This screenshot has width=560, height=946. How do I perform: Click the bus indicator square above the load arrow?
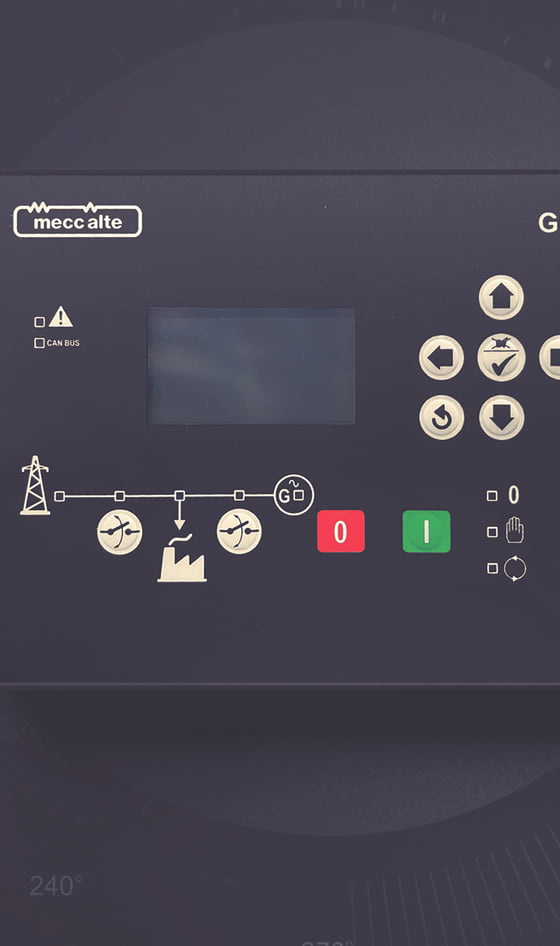coord(179,496)
